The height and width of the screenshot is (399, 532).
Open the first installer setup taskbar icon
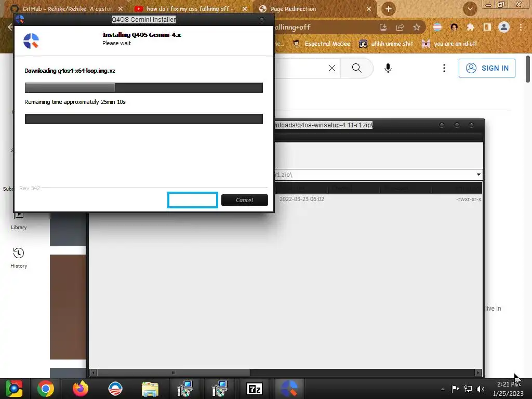pyautogui.click(x=185, y=389)
